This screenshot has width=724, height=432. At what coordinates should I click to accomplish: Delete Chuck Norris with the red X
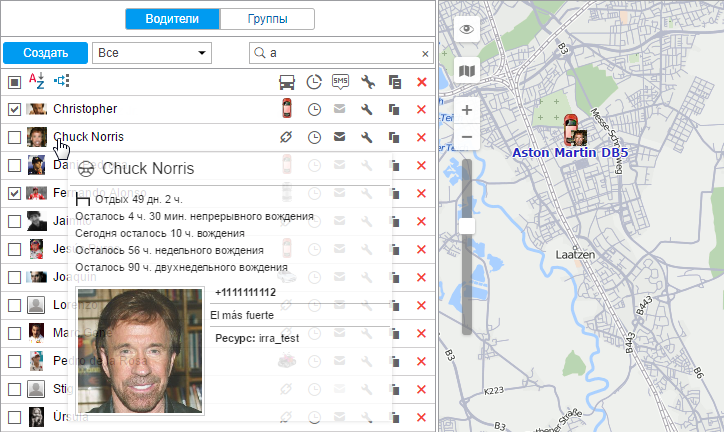coord(421,137)
